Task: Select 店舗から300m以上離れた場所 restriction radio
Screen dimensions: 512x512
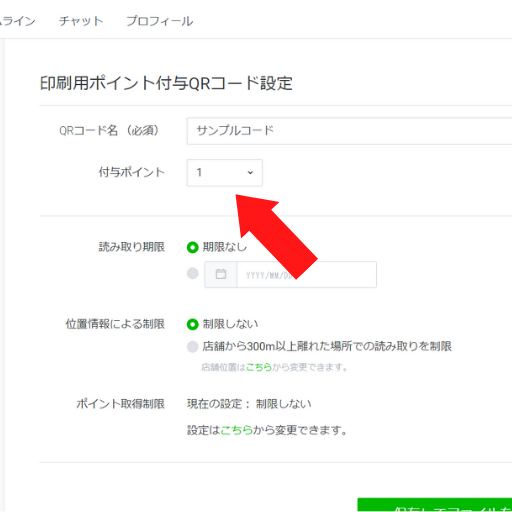Action: [193, 346]
